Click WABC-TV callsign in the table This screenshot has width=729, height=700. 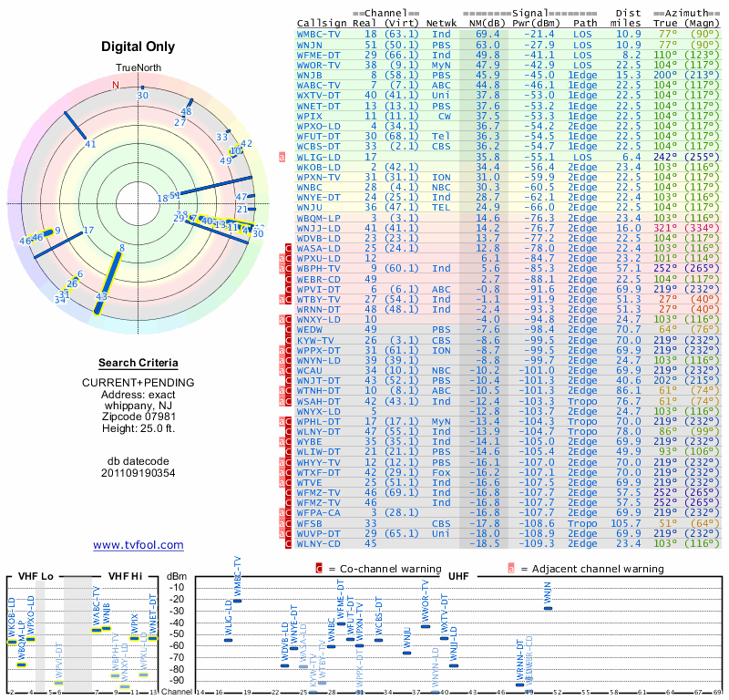point(318,85)
